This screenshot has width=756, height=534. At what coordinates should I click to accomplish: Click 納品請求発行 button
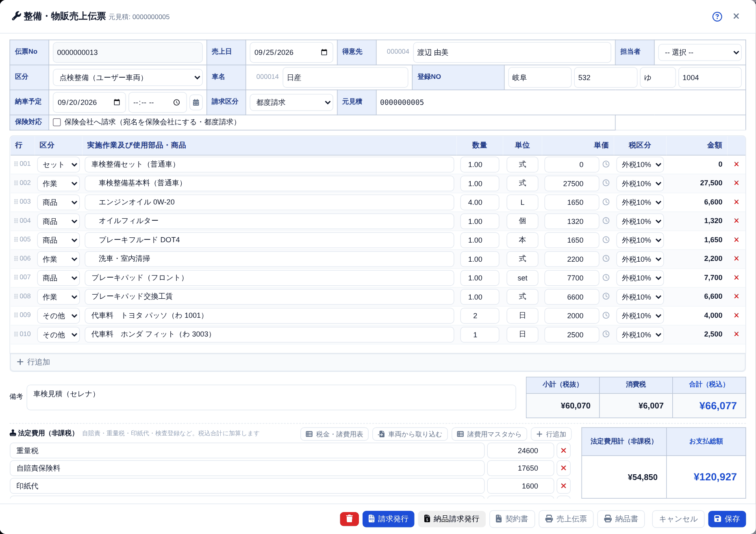(452, 519)
